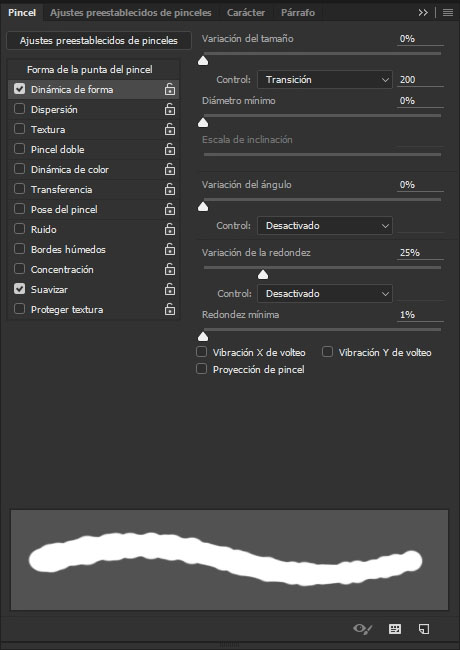Click the Diámetro mínimo slider handle
Viewport: 460px width, 650px height.
[203, 123]
